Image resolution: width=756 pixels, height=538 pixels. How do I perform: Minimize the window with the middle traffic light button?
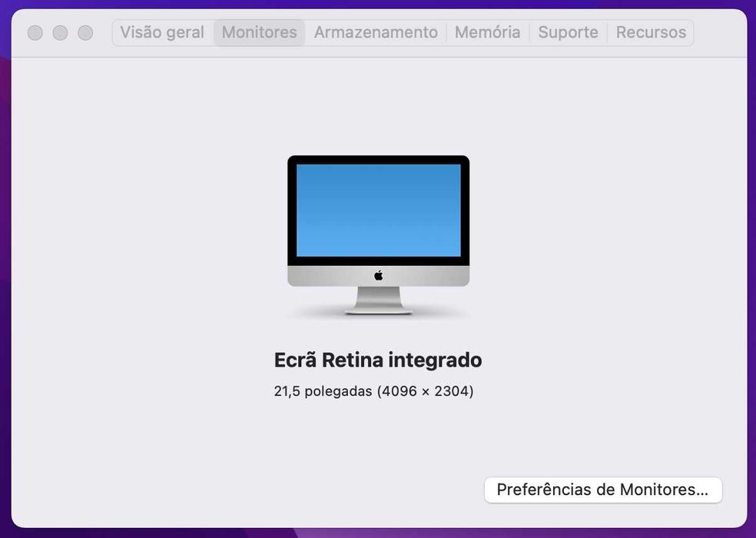(x=60, y=33)
